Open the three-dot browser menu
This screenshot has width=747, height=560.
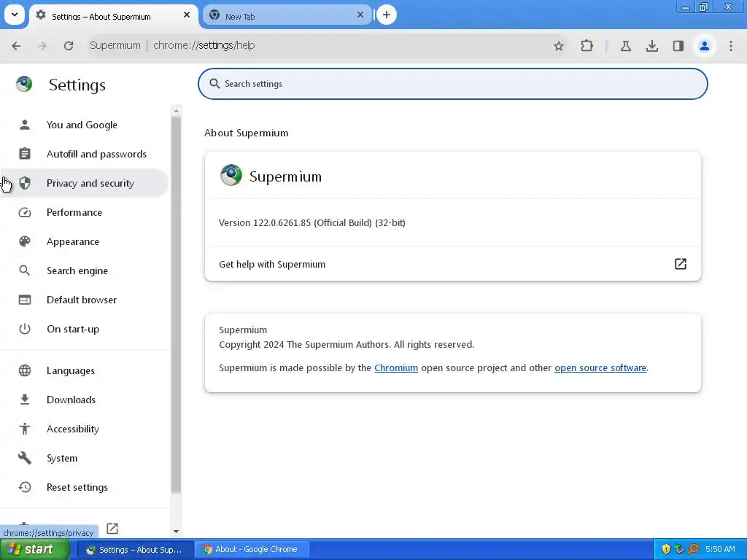pos(731,46)
